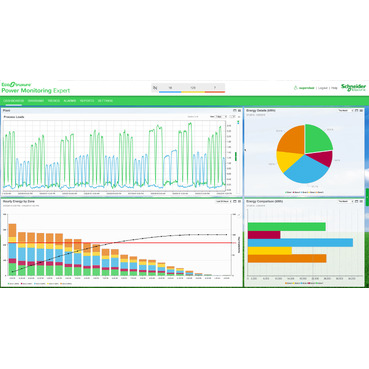Click the supervisor user name

[x=306, y=88]
